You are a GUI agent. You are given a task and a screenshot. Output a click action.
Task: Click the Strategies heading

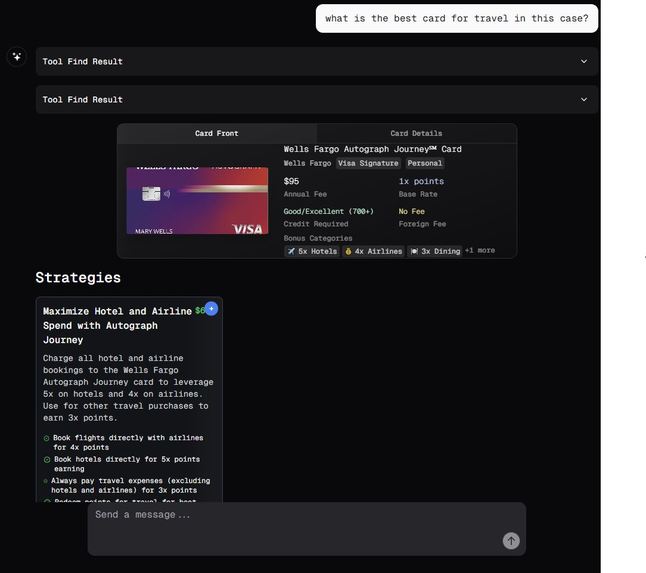click(x=78, y=277)
